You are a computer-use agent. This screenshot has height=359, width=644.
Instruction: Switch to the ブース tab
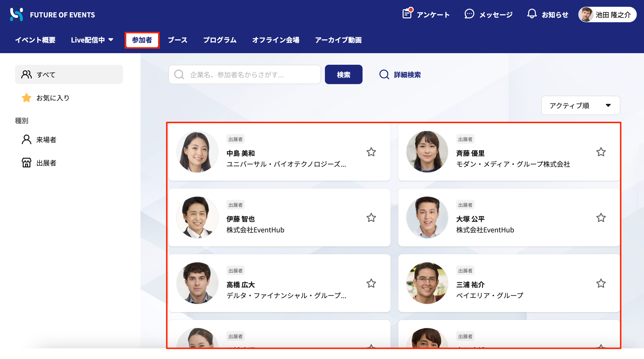click(x=177, y=40)
